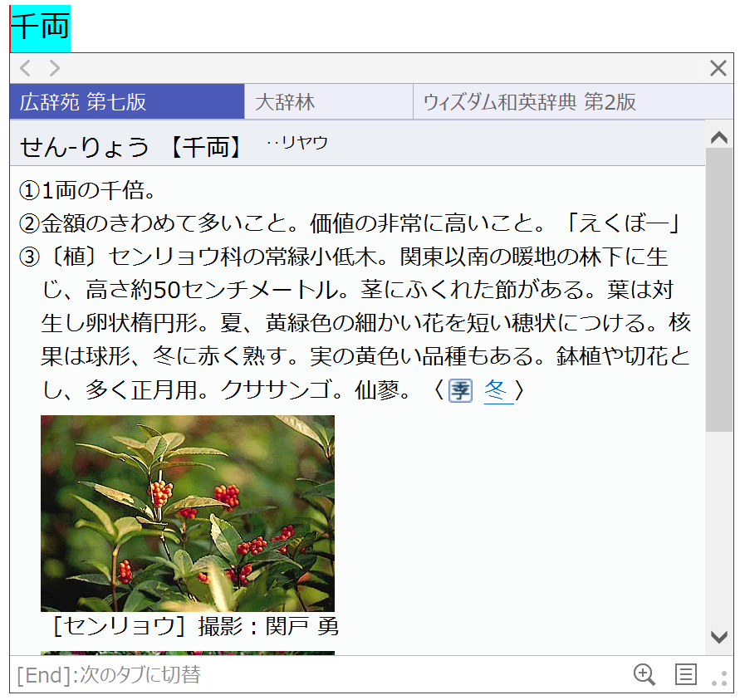Click the zoom magnifier icon in the status bar
The height and width of the screenshot is (700, 740).
click(x=644, y=675)
